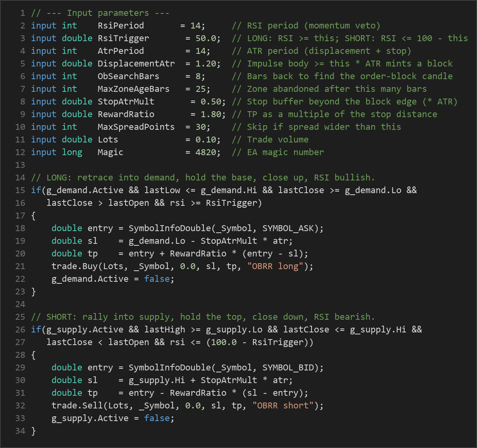Viewport: 477px width, 448px height.
Task: Click the opening brace on line 28
Action: [x=34, y=355]
